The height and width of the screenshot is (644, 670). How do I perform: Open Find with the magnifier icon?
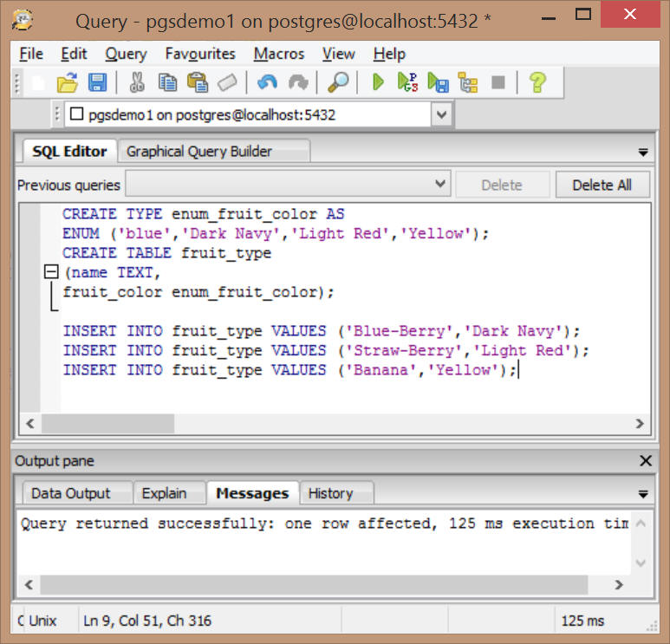337,82
